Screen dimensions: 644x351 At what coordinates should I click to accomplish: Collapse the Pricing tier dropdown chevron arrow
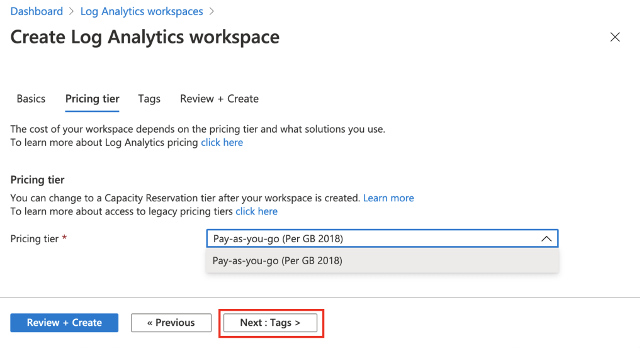point(546,239)
